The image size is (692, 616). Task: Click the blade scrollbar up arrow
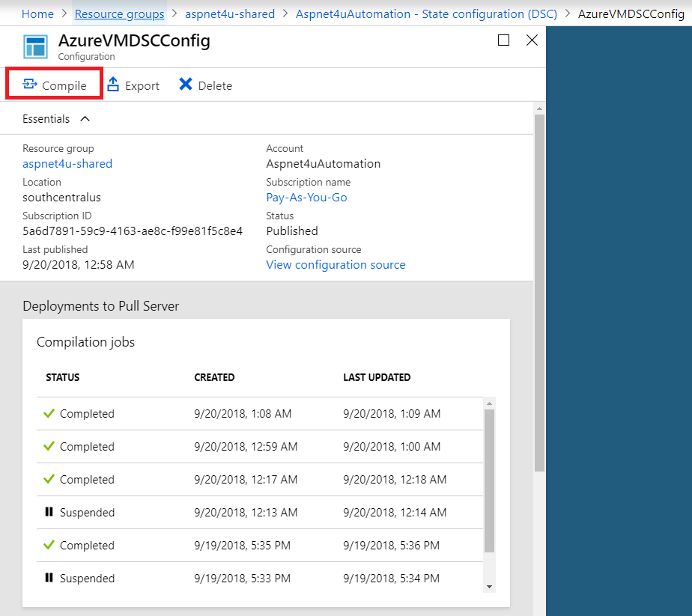(x=539, y=109)
